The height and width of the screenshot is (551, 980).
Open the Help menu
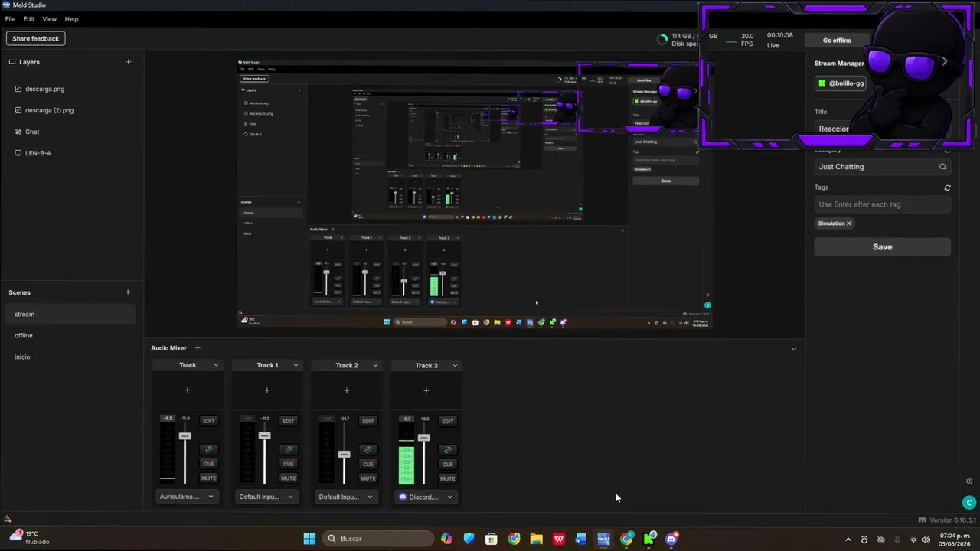click(x=71, y=19)
